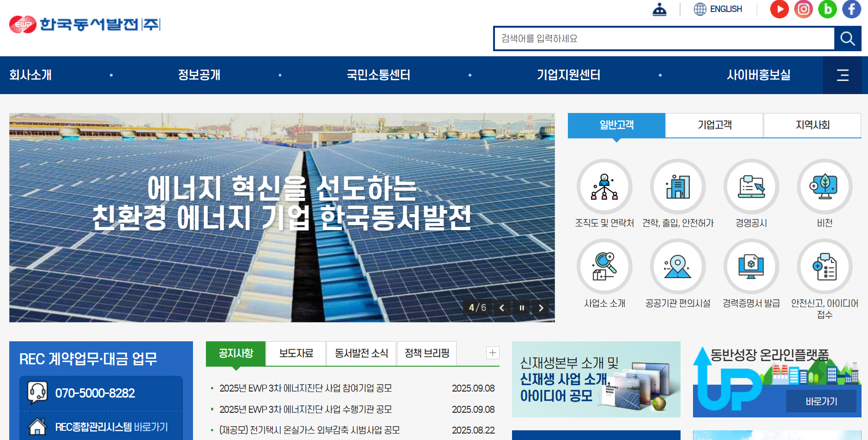
Task: Open the Facebook icon
Action: (851, 9)
